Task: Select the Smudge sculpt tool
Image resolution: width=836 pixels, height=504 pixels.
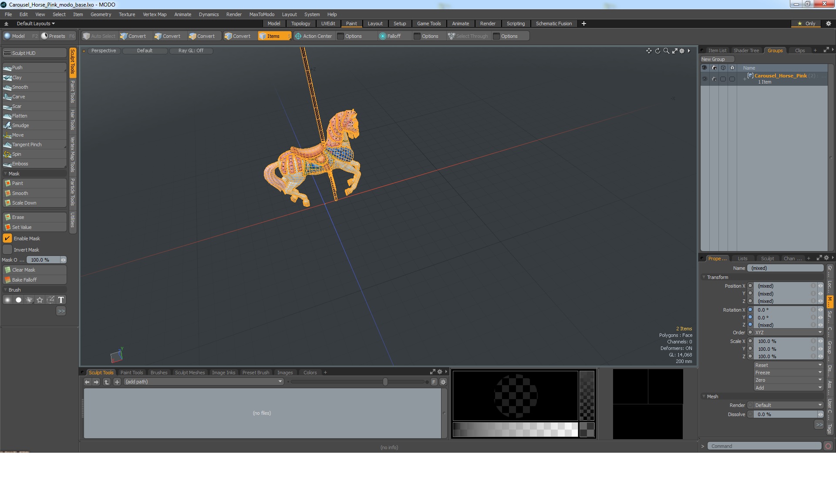Action: click(34, 125)
